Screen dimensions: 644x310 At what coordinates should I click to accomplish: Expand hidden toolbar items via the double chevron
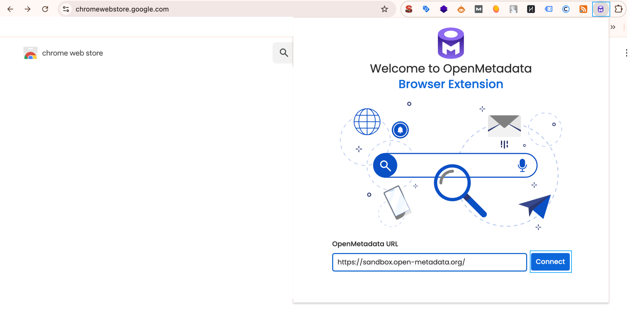[613, 27]
